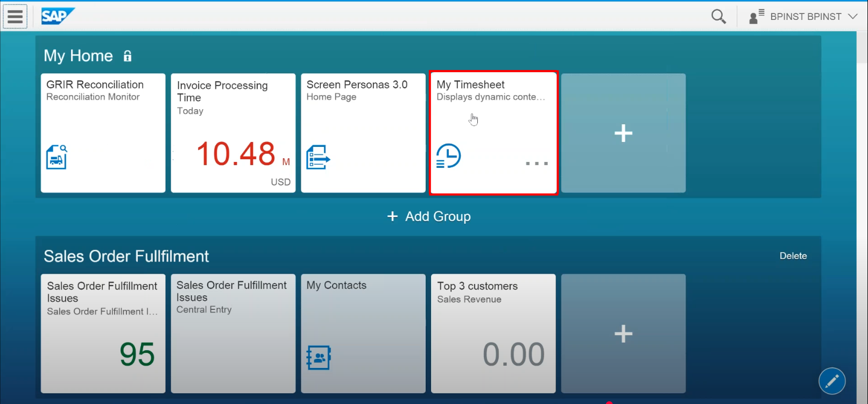Screen dimensions: 868x404
Task: Expand the BPINST BPINST user dropdown arrow
Action: 853,17
